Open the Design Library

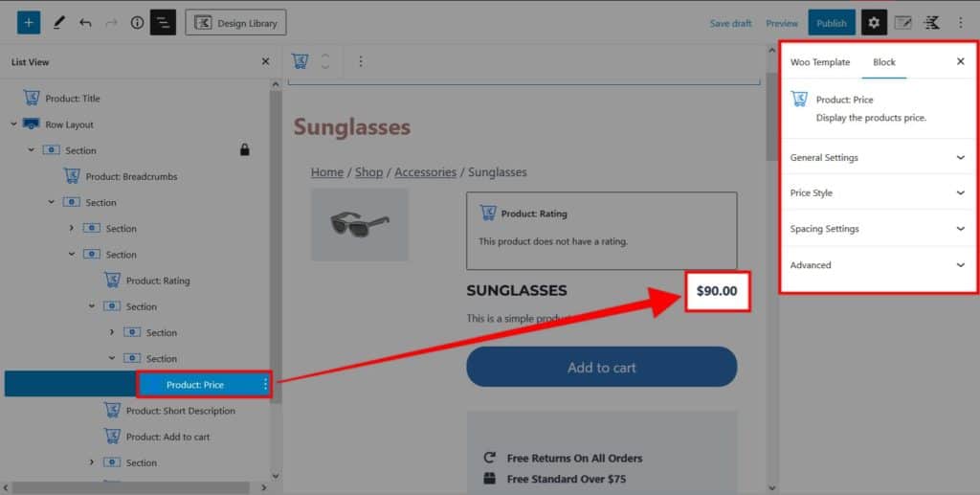(235, 23)
